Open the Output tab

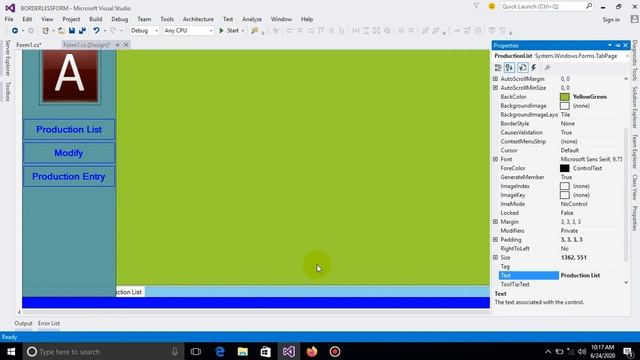point(23,323)
